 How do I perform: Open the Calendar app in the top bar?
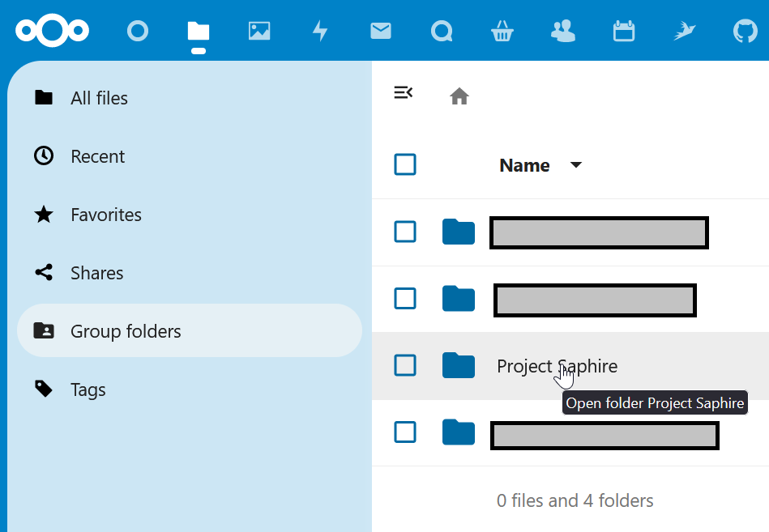(x=623, y=30)
